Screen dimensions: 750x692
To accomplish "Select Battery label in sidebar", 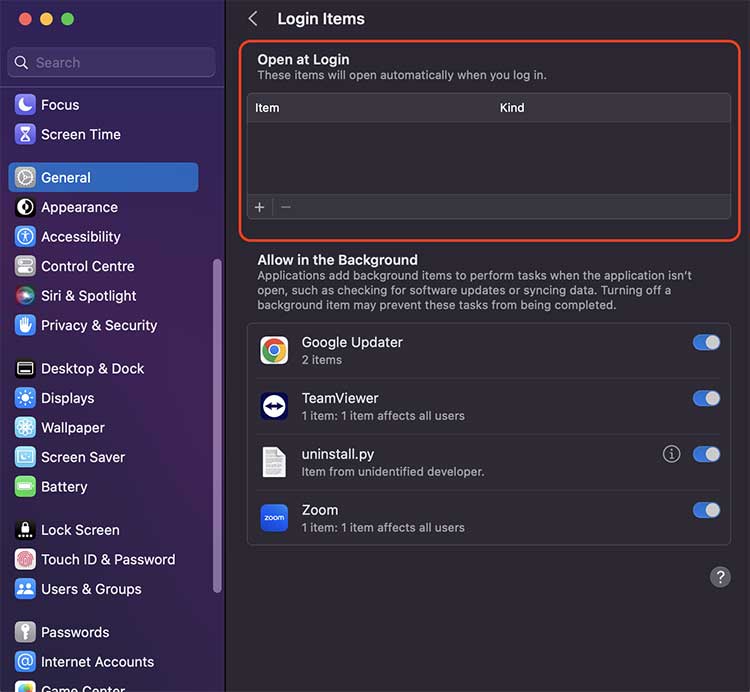I will click(64, 487).
